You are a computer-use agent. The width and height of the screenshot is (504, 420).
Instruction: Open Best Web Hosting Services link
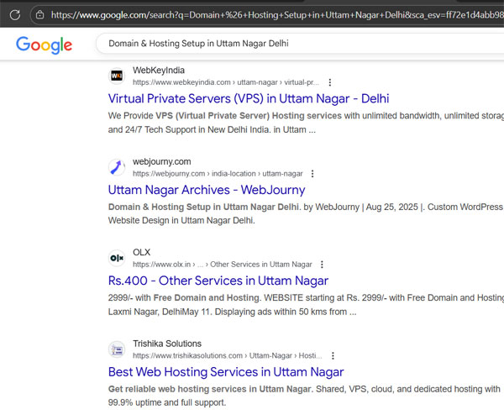[226, 371]
